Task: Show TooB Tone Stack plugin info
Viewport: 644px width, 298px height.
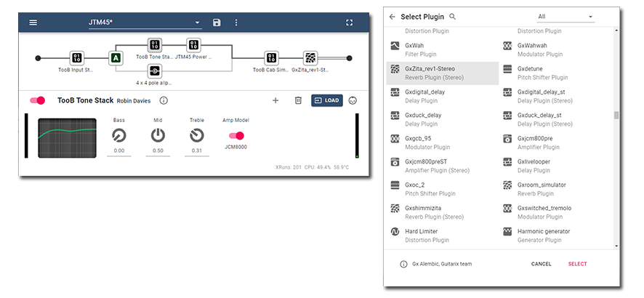Action: (164, 100)
